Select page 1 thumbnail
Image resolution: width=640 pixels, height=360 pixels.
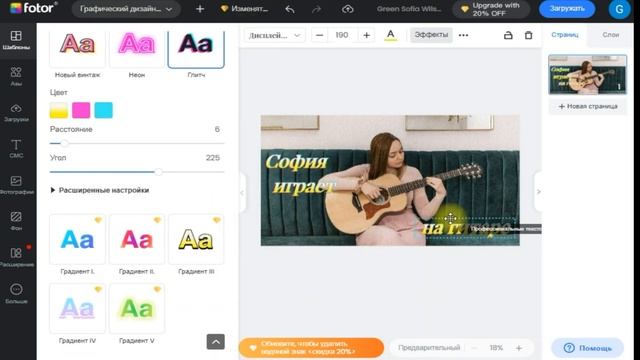[587, 74]
